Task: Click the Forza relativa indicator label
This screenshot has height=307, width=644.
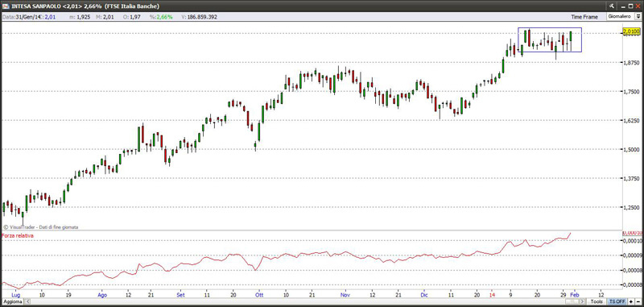Action: 18,235
